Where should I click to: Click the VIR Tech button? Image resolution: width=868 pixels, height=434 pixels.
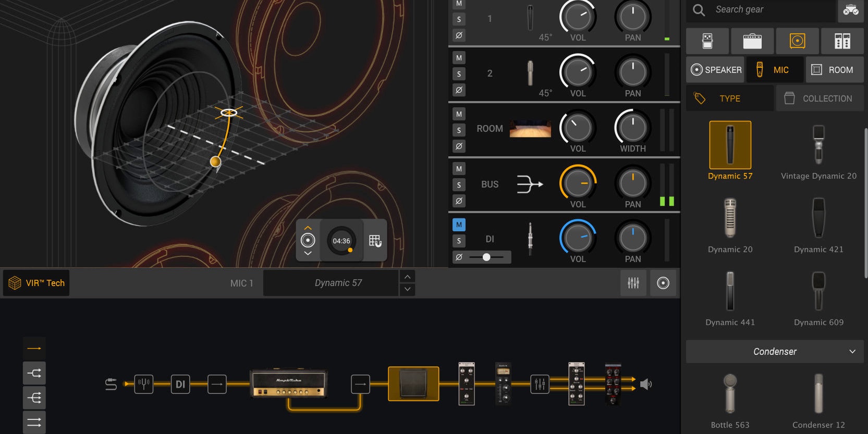pos(36,283)
